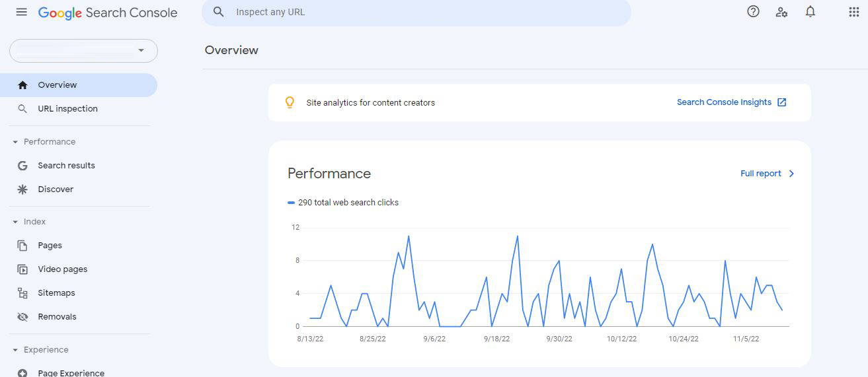This screenshot has height=377, width=868.
Task: Open the Help question mark icon
Action: [x=753, y=11]
